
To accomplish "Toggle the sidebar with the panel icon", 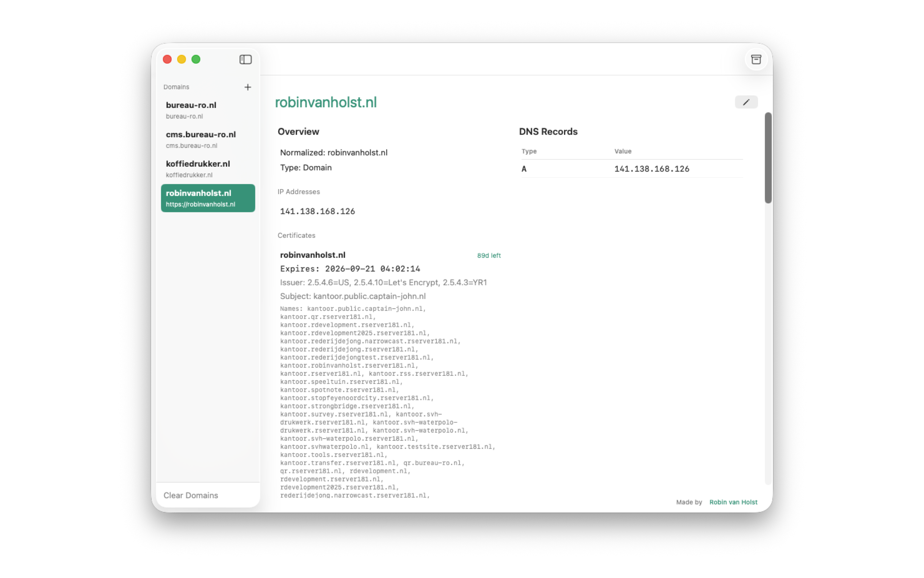I will click(x=245, y=59).
